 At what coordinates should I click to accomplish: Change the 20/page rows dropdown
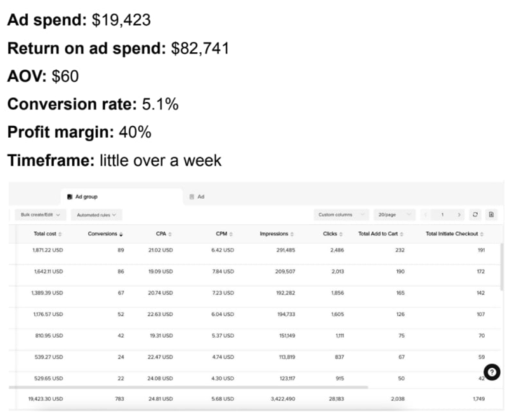(394, 215)
